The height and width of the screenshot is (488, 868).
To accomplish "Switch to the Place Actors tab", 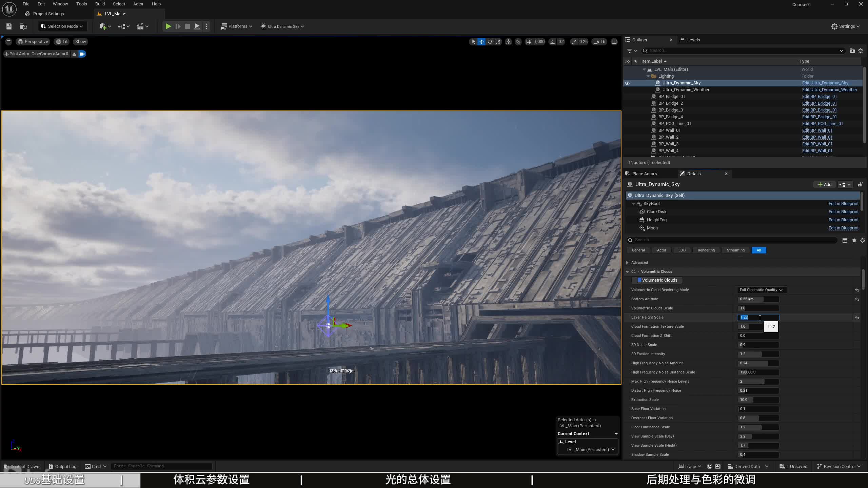I will click(644, 174).
